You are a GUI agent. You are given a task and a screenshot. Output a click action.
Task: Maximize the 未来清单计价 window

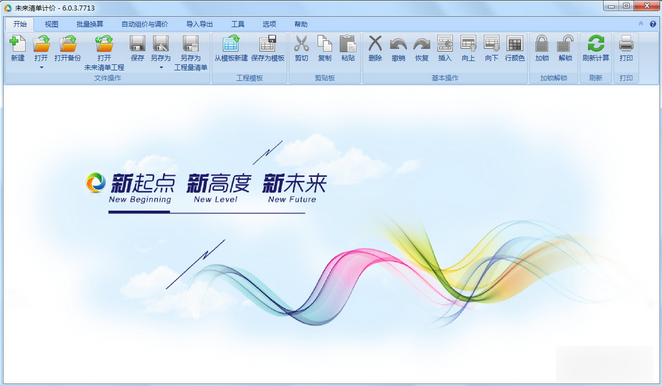pyautogui.click(x=626, y=6)
